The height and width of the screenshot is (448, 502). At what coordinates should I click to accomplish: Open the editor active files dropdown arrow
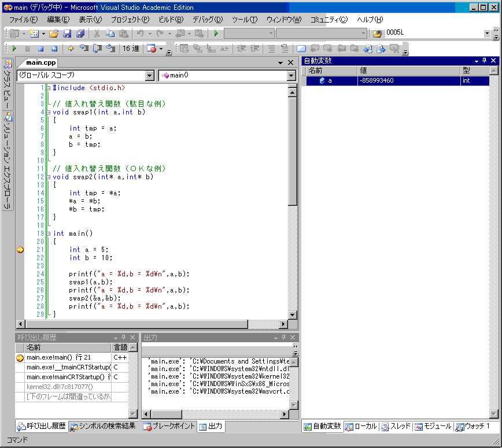tap(280, 62)
